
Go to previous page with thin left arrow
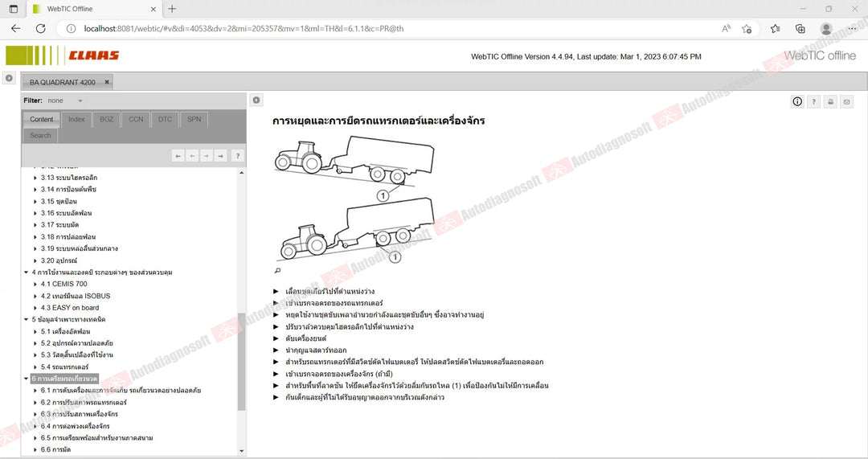coord(192,156)
